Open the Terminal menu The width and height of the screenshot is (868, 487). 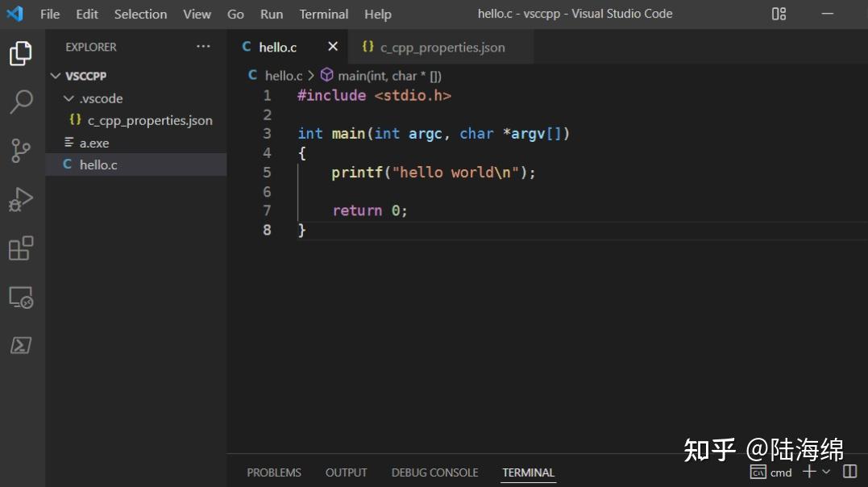tap(323, 14)
